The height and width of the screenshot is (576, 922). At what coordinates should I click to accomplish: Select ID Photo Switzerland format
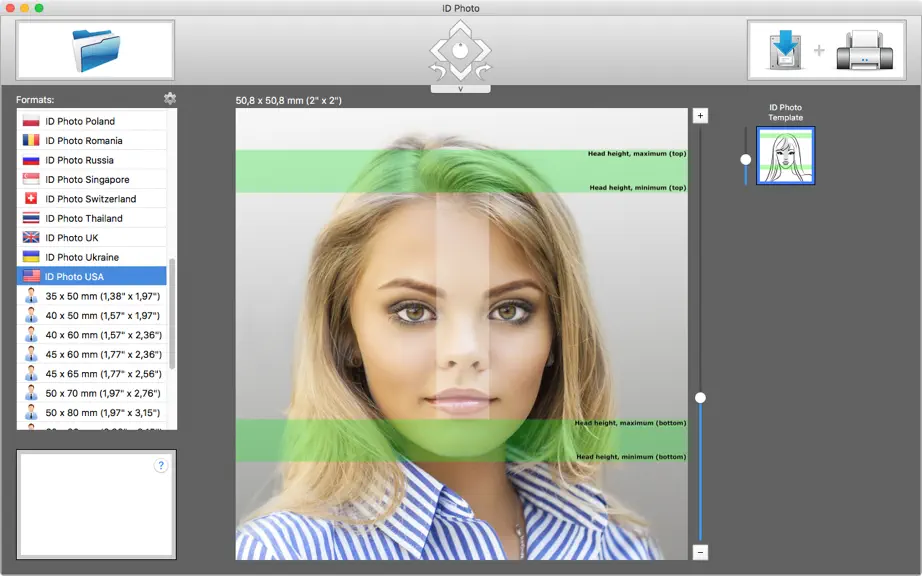(92, 199)
